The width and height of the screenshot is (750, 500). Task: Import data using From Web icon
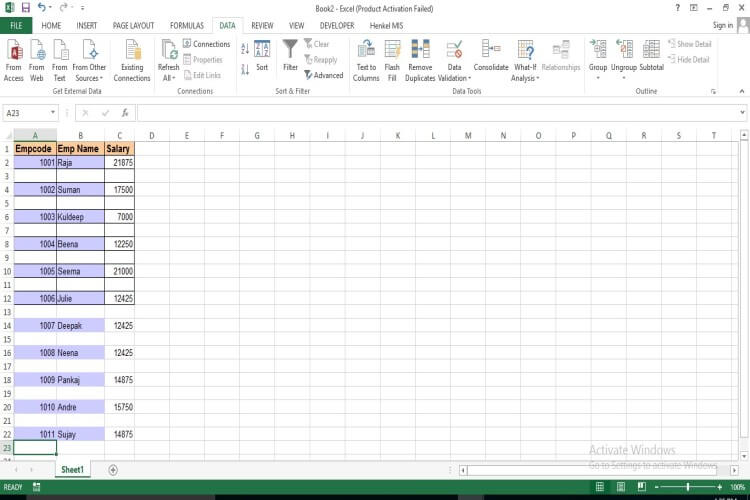tap(37, 60)
